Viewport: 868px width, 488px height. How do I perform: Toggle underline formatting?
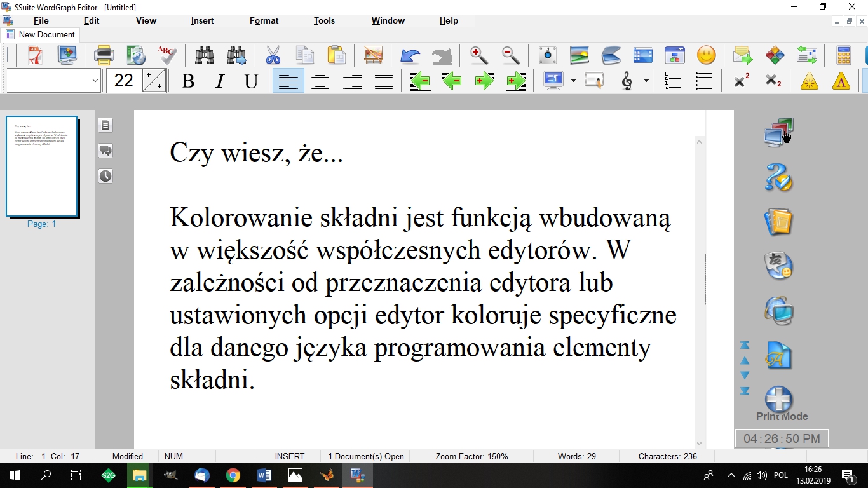point(250,81)
